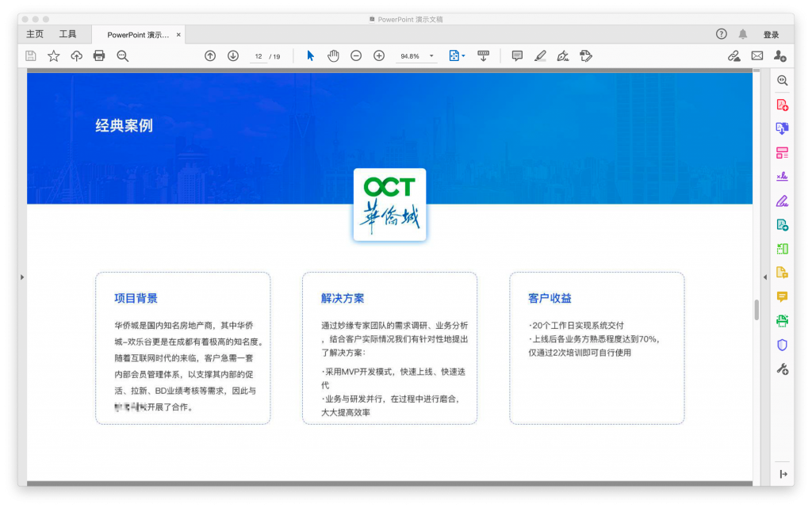Activate the hand pan tool
Image resolution: width=812 pixels, height=508 pixels.
tap(333, 55)
